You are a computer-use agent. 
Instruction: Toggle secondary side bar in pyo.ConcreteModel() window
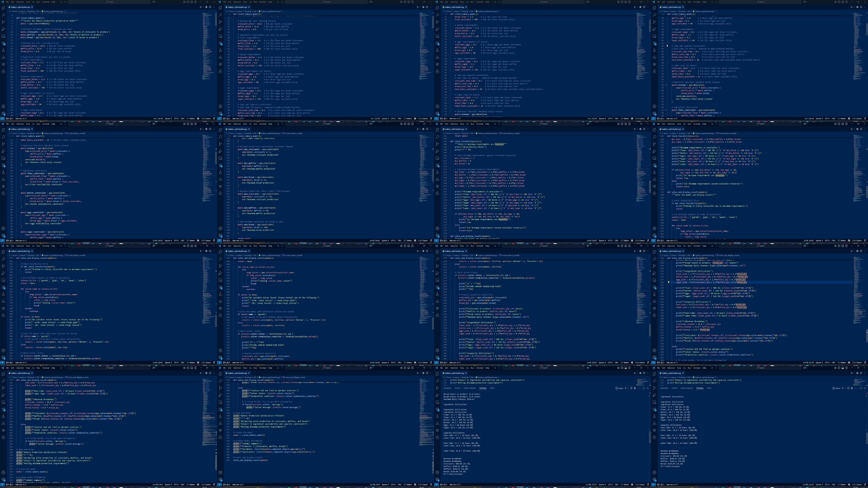[196, 2]
